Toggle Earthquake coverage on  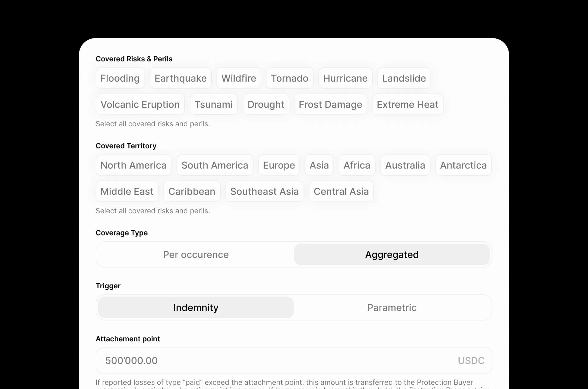point(181,78)
